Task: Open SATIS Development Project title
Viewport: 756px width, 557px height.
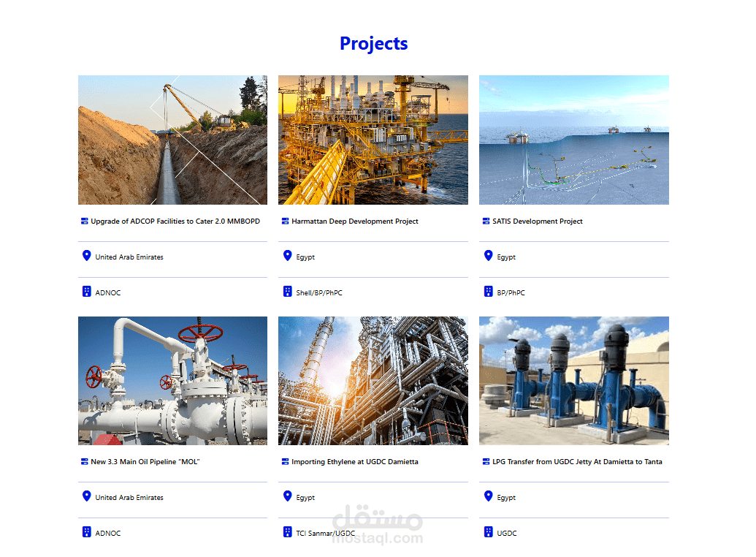Action: (x=538, y=221)
